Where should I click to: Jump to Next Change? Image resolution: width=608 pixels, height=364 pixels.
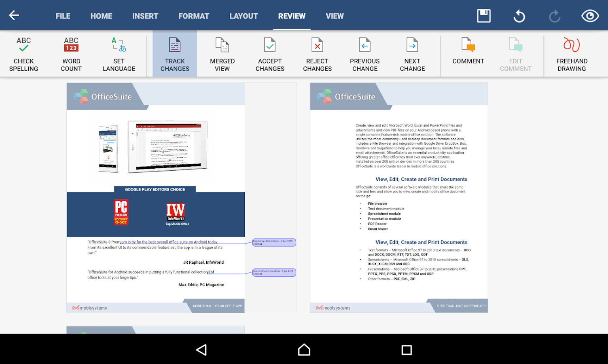(x=412, y=54)
